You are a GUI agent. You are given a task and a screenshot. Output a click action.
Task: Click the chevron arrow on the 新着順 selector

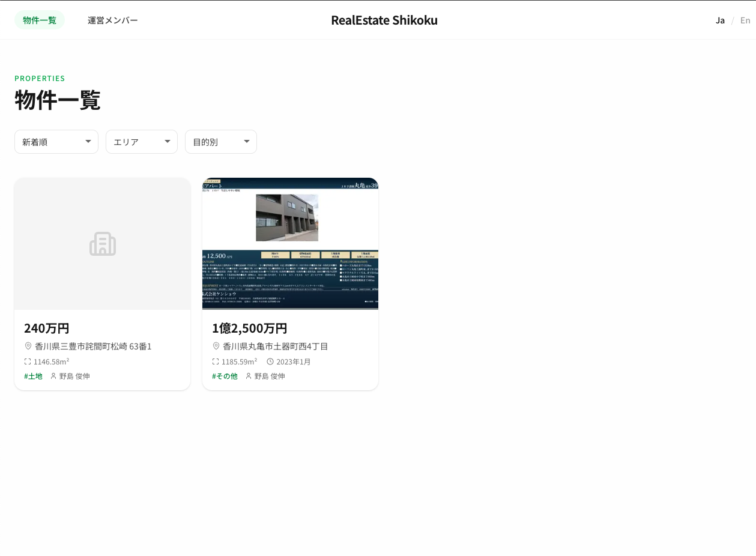(88, 142)
